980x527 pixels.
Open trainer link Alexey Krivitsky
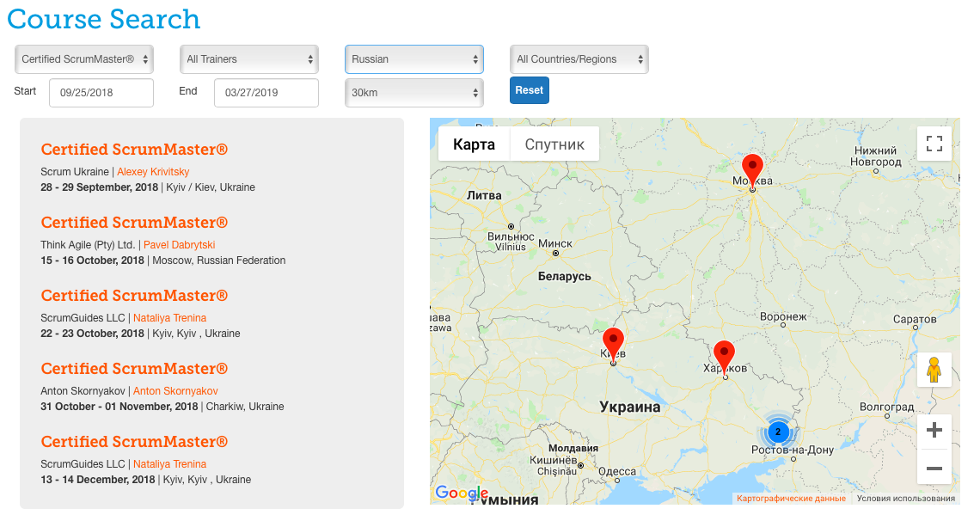153,172
